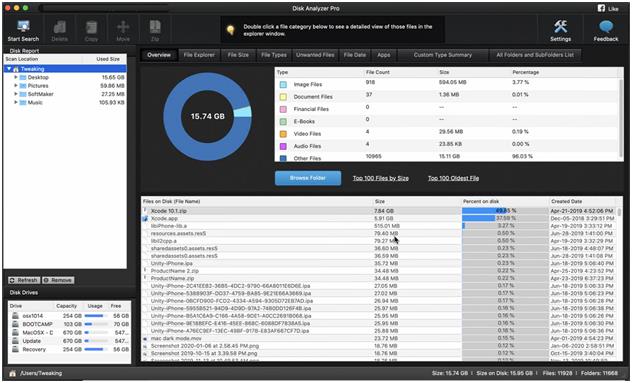Switch to the Overview tab

[x=159, y=55]
